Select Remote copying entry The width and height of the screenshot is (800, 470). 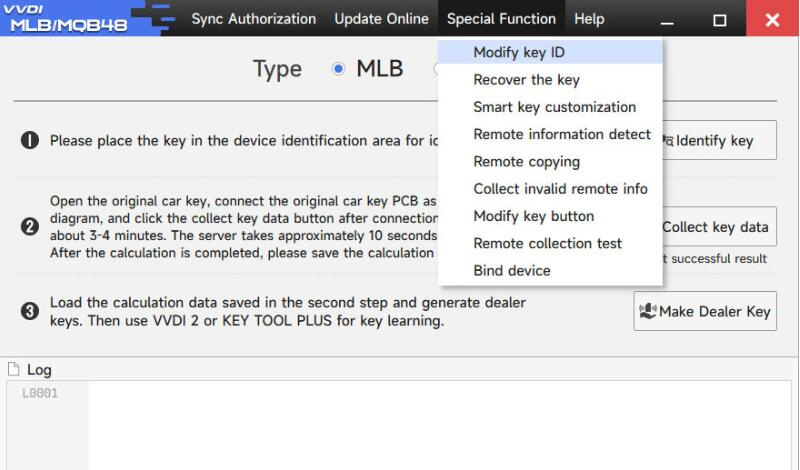526,162
